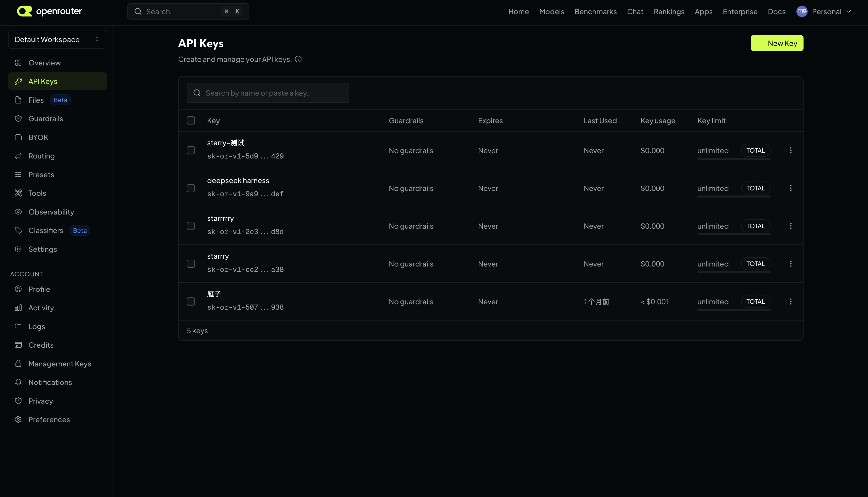Image resolution: width=868 pixels, height=497 pixels.
Task: Check the starrrrry key checkbox
Action: [x=191, y=226]
